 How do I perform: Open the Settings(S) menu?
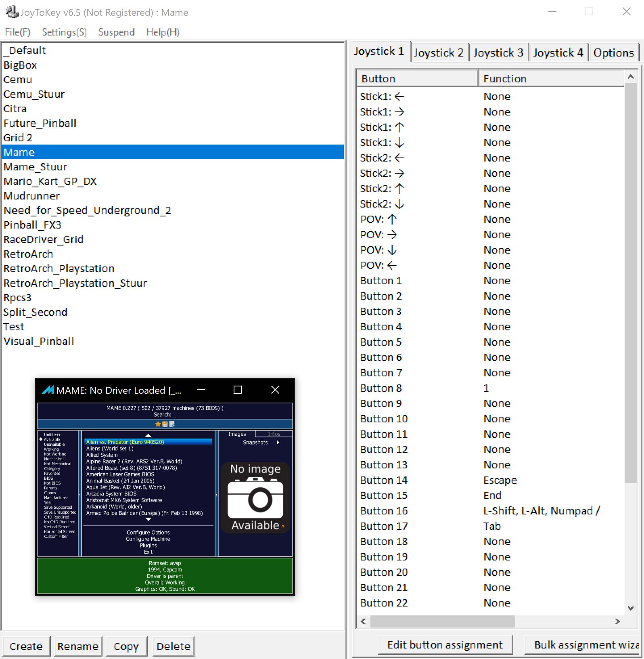65,32
